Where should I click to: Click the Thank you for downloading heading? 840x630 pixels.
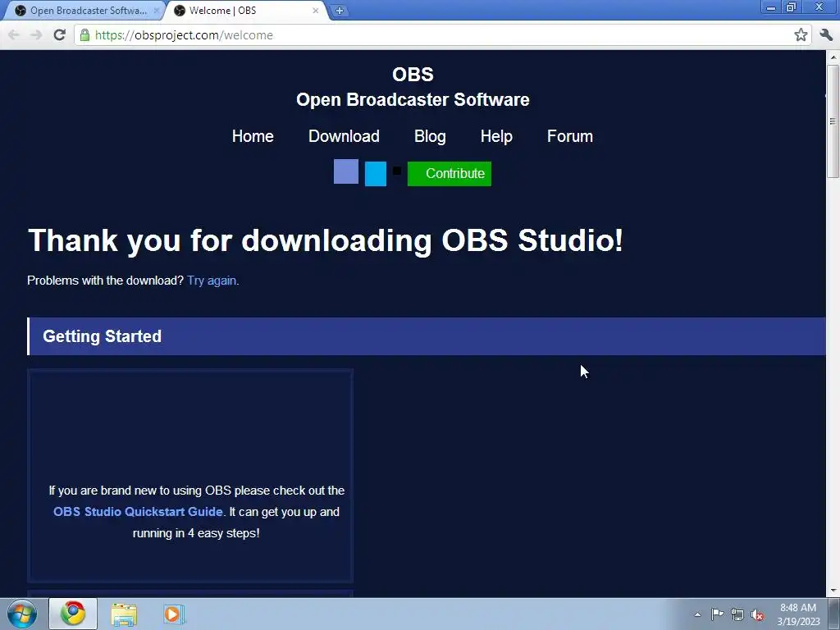(326, 240)
